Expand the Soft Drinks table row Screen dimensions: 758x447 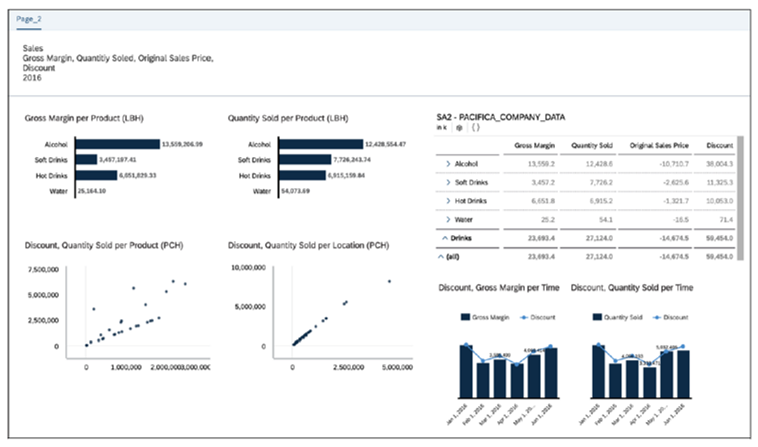(x=447, y=181)
